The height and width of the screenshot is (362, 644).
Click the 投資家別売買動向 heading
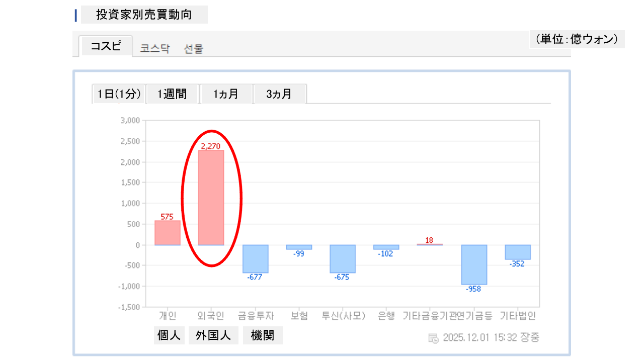click(144, 15)
